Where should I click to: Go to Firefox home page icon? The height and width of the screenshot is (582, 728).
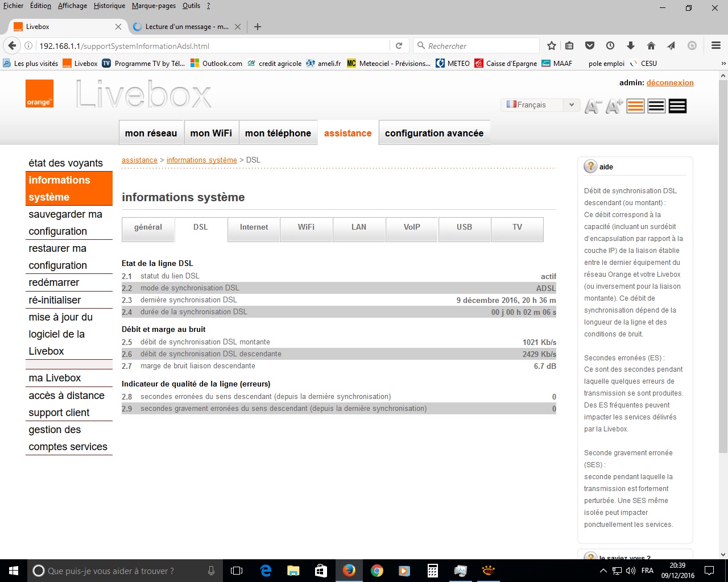[x=651, y=46]
